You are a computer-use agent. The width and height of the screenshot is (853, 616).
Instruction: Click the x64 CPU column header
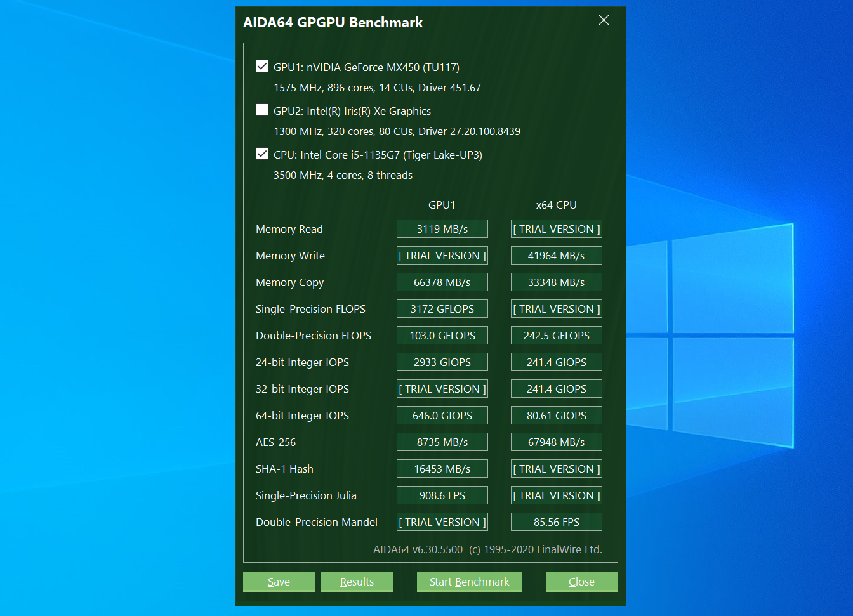pyautogui.click(x=557, y=205)
